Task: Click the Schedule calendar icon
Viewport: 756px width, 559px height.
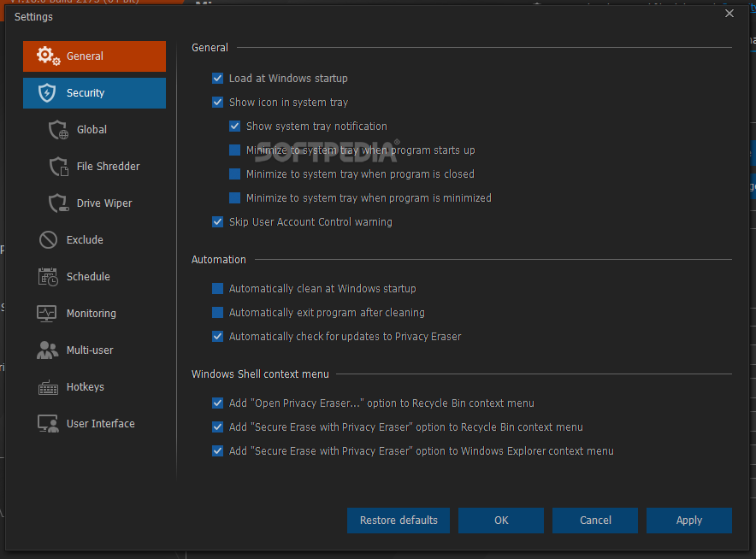Action: coord(48,277)
